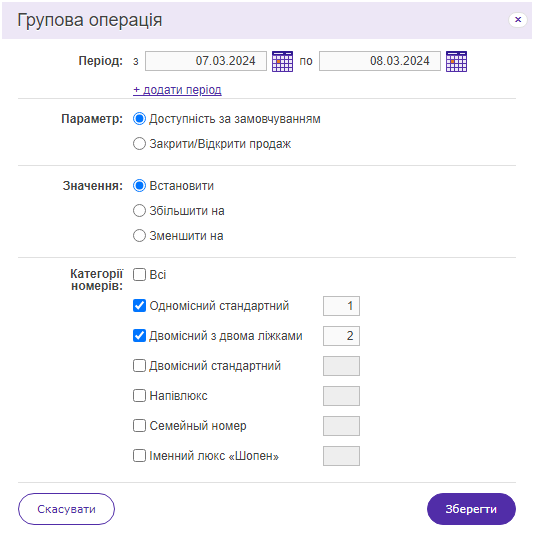The image size is (533, 560).
Task: Check the 'Всі' categories checkbox
Action: tap(139, 275)
